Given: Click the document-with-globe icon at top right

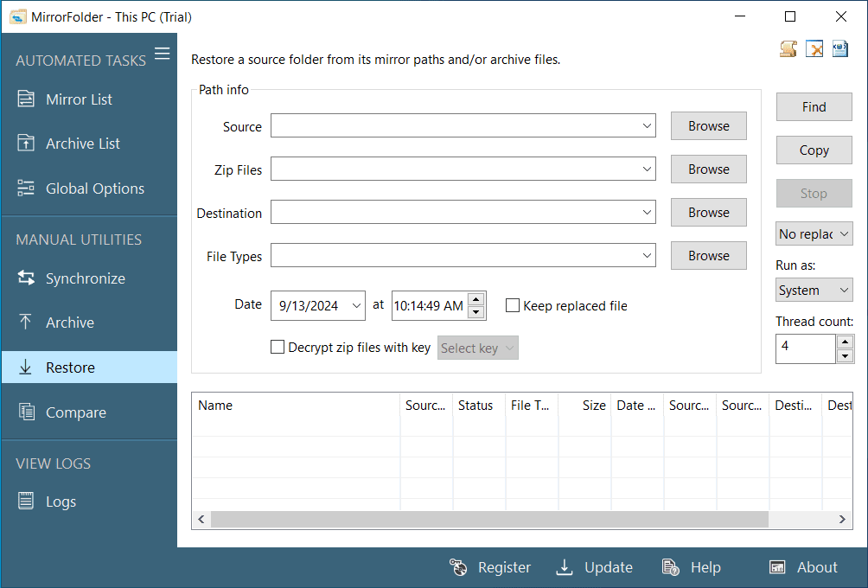Looking at the screenshot, I should click(840, 48).
